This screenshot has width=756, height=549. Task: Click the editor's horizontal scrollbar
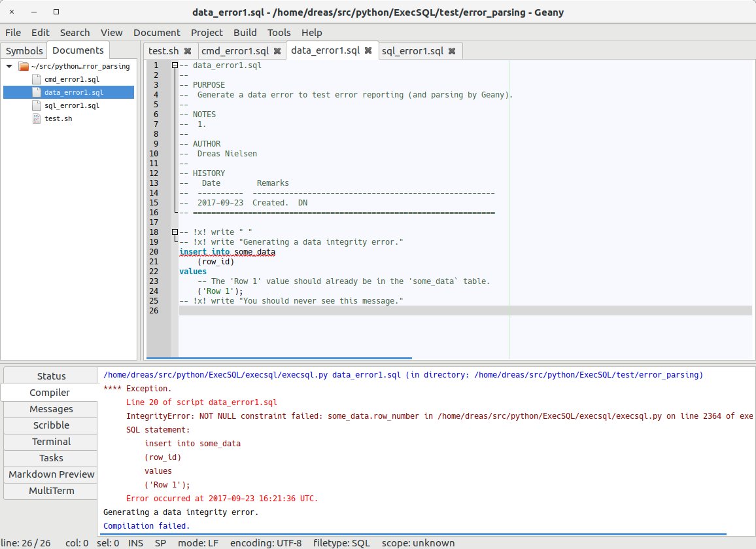(279, 358)
